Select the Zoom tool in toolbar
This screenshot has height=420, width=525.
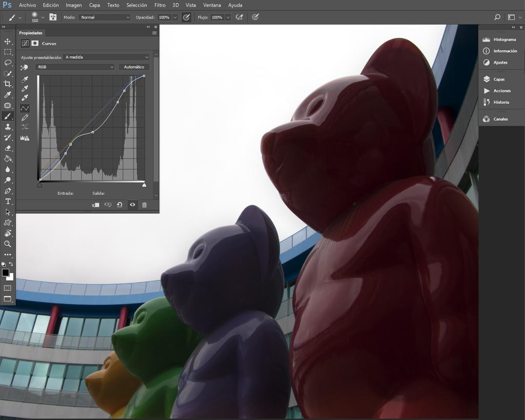(7, 244)
